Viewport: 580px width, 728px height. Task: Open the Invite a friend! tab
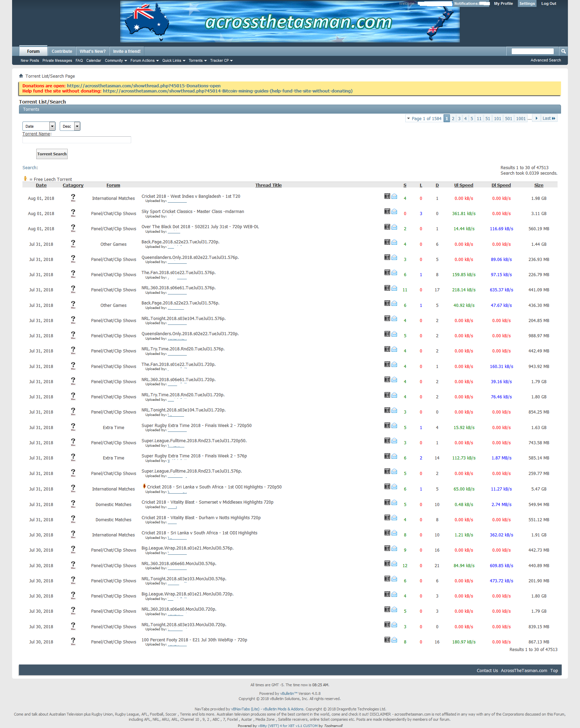pyautogui.click(x=127, y=51)
